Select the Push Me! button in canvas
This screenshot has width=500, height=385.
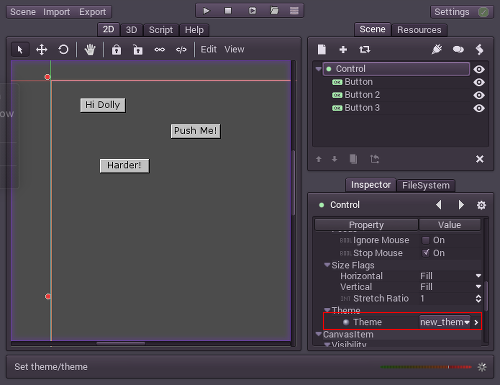point(196,131)
